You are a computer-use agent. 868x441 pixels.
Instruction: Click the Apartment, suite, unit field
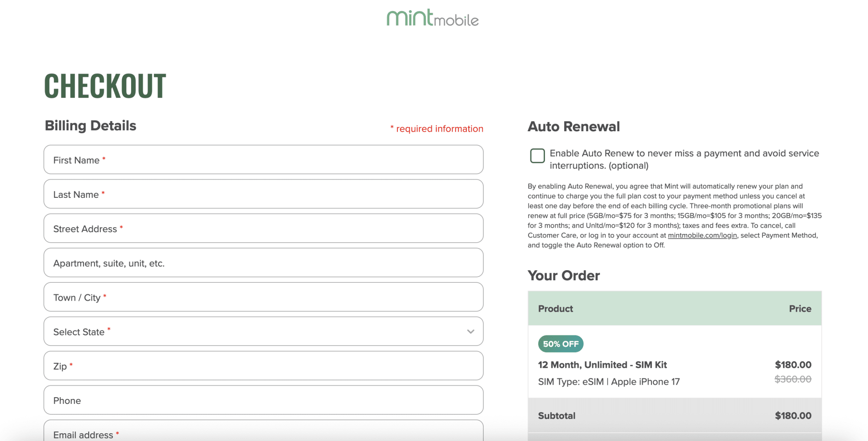[263, 262]
